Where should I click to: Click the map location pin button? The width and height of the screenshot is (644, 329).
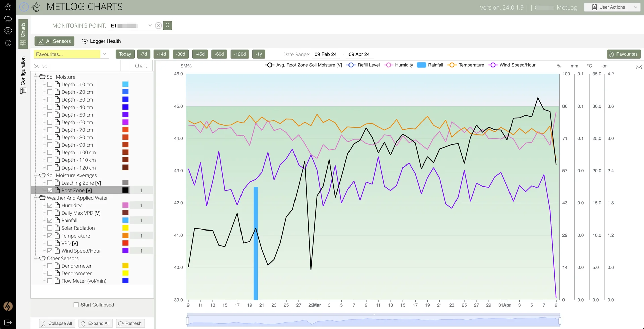tap(167, 26)
